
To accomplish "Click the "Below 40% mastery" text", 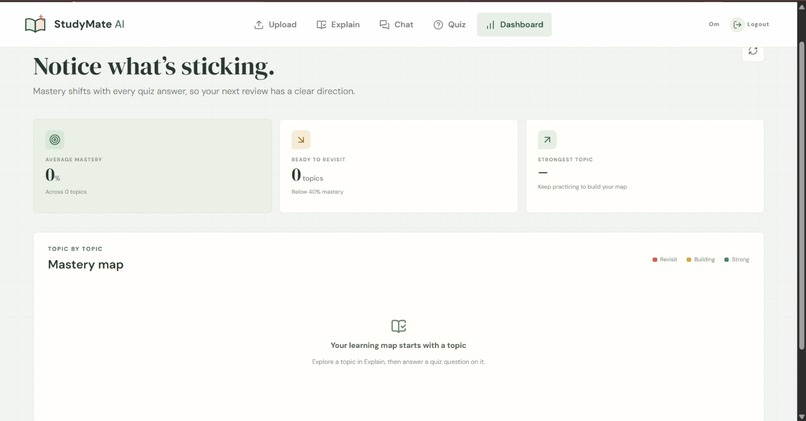I will click(317, 192).
